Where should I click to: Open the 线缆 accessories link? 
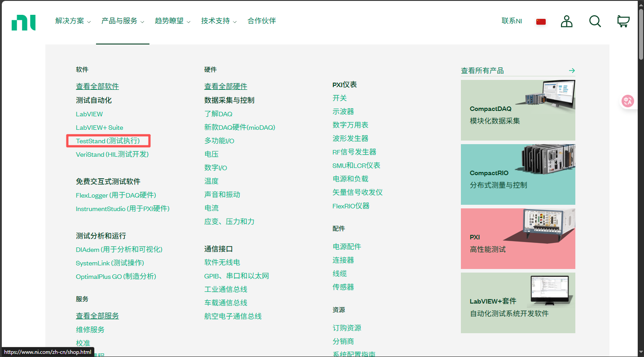tap(340, 273)
